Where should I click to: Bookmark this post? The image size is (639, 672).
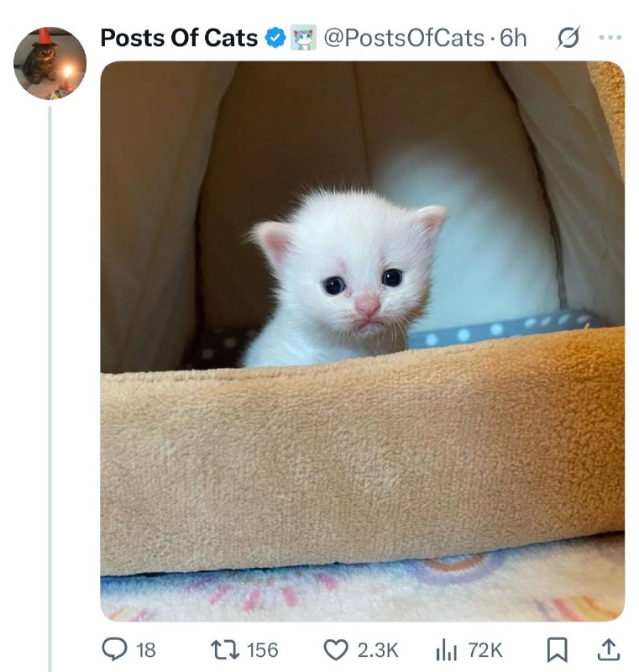[558, 649]
